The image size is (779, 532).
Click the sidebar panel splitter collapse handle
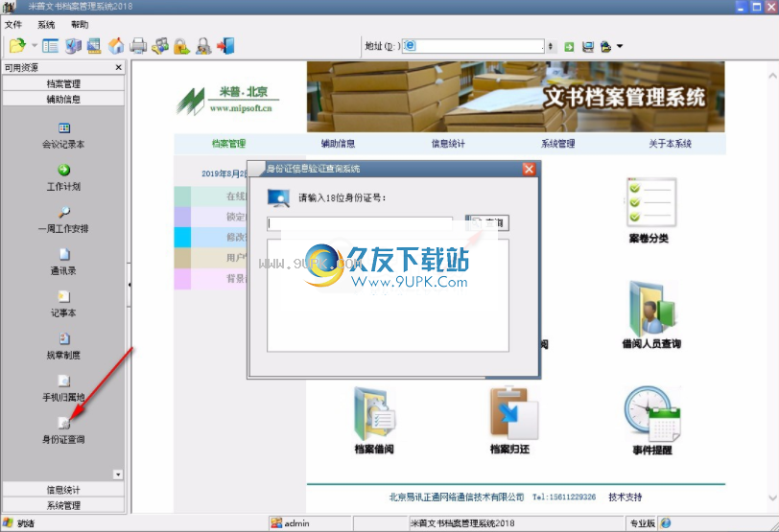(x=129, y=285)
